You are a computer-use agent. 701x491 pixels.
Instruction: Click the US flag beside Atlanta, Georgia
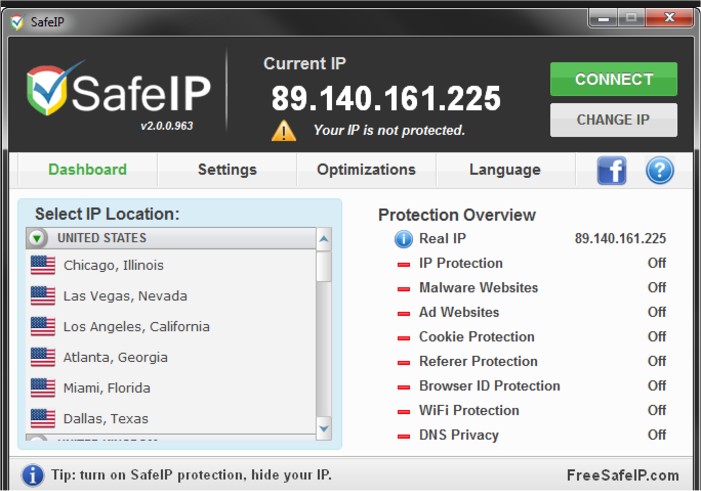point(43,357)
